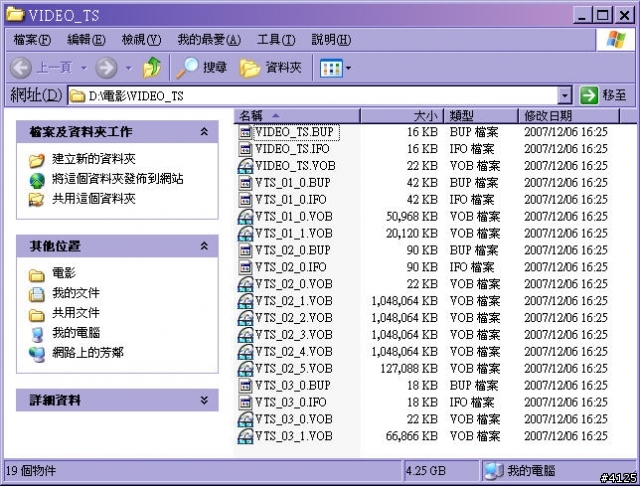Screen dimensions: 640x486
Task: Toggle the 資料夾 folders pane
Action: click(x=271, y=67)
